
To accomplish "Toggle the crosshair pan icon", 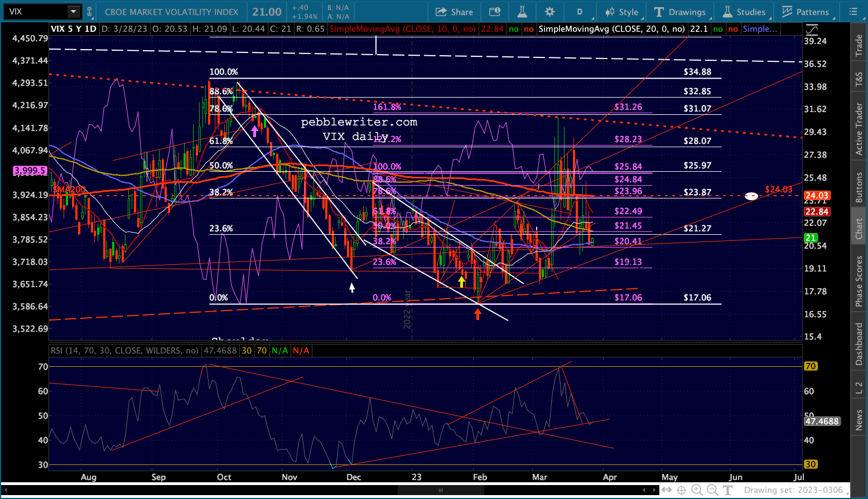I will [x=681, y=491].
